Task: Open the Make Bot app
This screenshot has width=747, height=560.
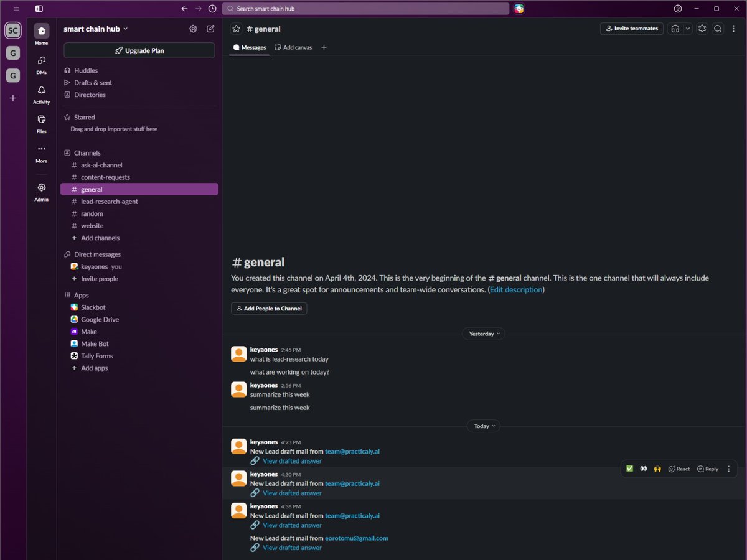Action: coord(139,344)
